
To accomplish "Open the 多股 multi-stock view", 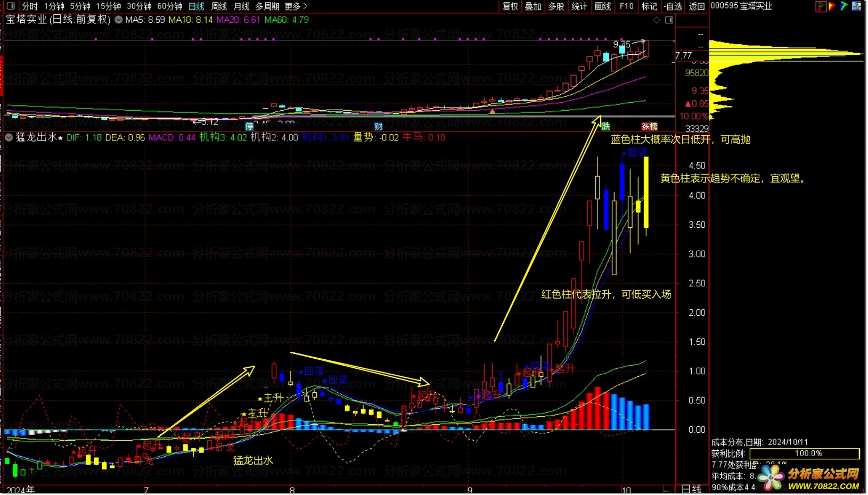I will [x=556, y=6].
